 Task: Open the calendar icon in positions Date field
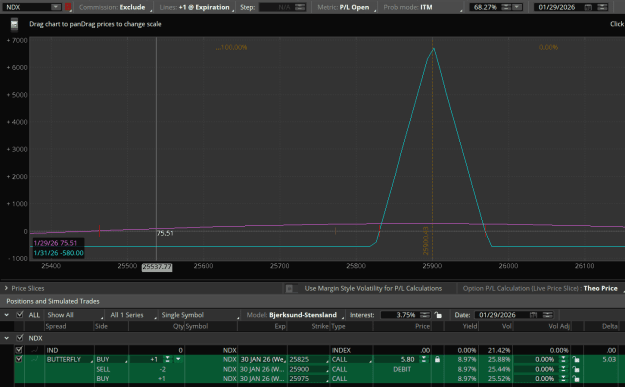(x=533, y=315)
